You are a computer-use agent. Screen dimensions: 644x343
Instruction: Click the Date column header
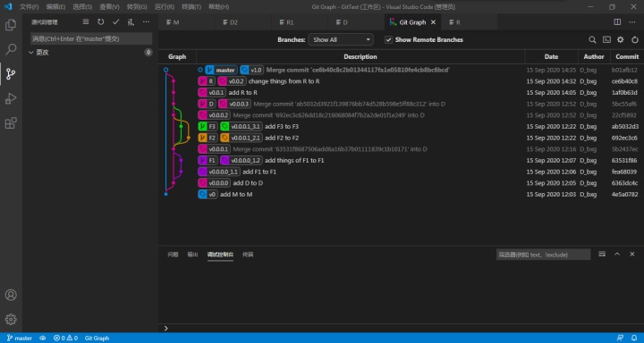tap(551, 56)
